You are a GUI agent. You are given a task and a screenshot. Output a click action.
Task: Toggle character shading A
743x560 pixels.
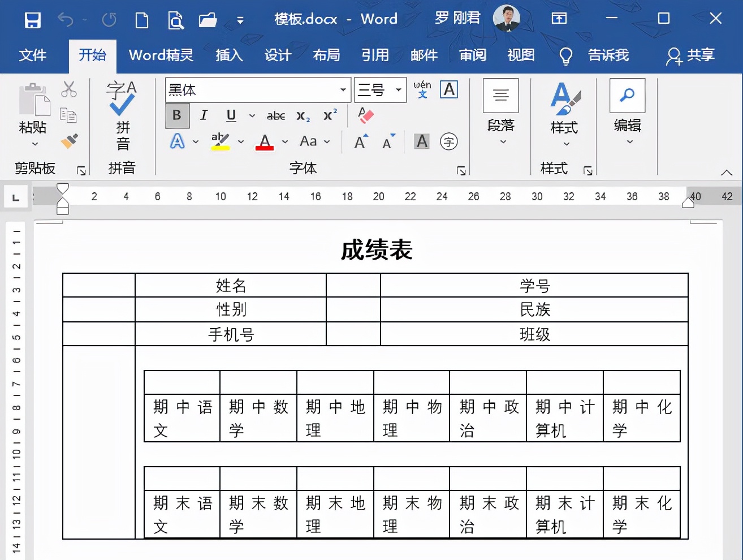[x=422, y=141]
